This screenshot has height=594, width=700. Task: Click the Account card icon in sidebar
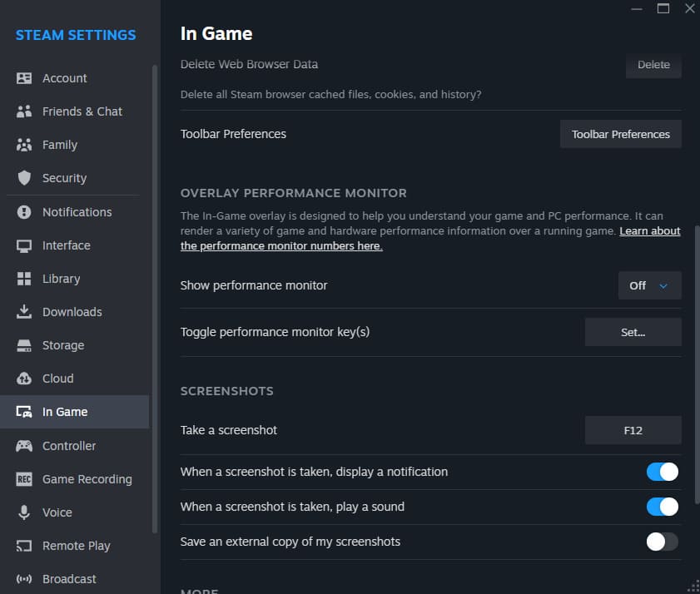coord(24,78)
